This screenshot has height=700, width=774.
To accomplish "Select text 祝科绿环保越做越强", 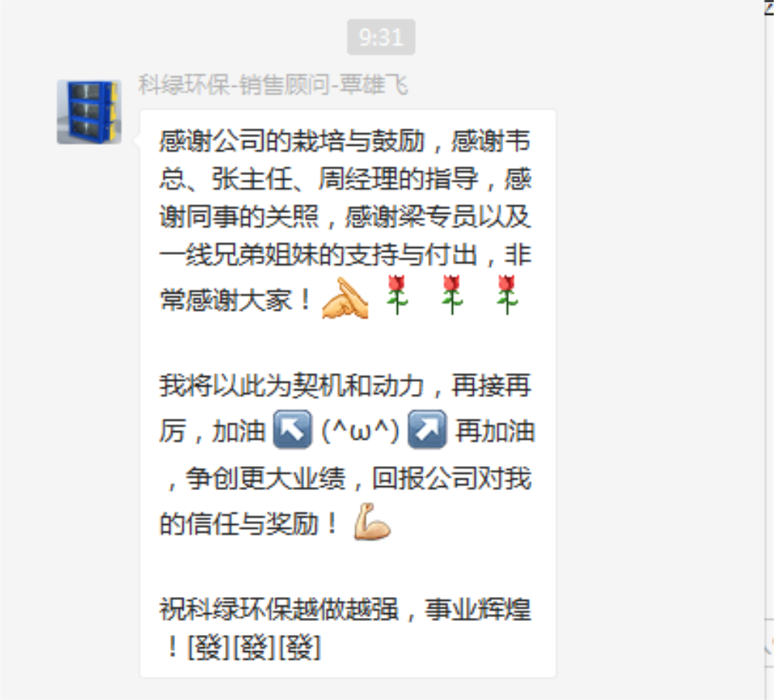I will (279, 609).
